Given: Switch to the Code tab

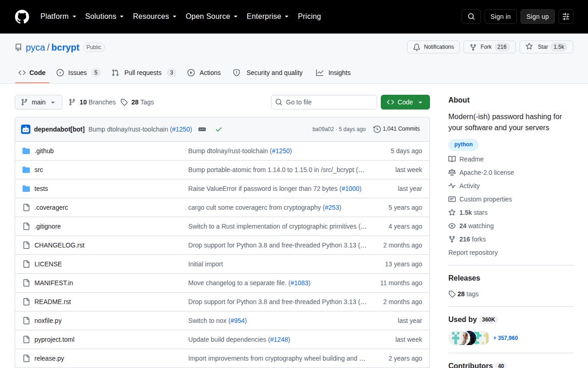Looking at the screenshot, I should coord(32,73).
